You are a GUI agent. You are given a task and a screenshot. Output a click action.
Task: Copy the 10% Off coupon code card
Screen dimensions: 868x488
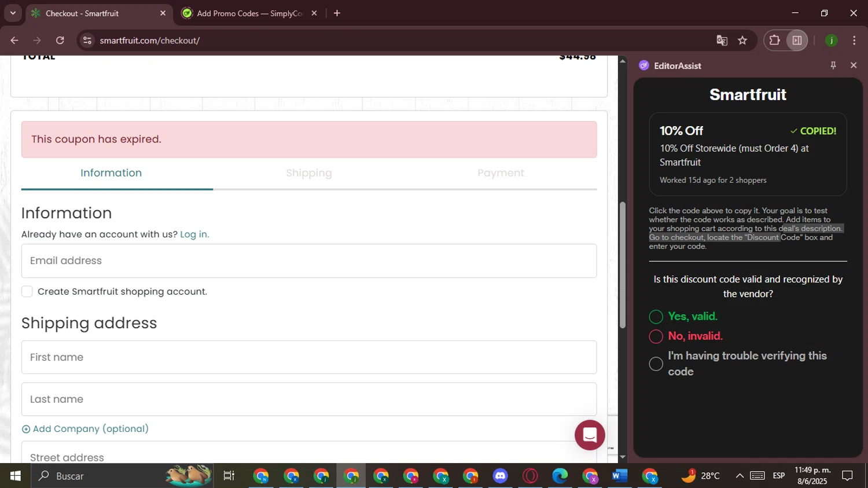(x=748, y=154)
